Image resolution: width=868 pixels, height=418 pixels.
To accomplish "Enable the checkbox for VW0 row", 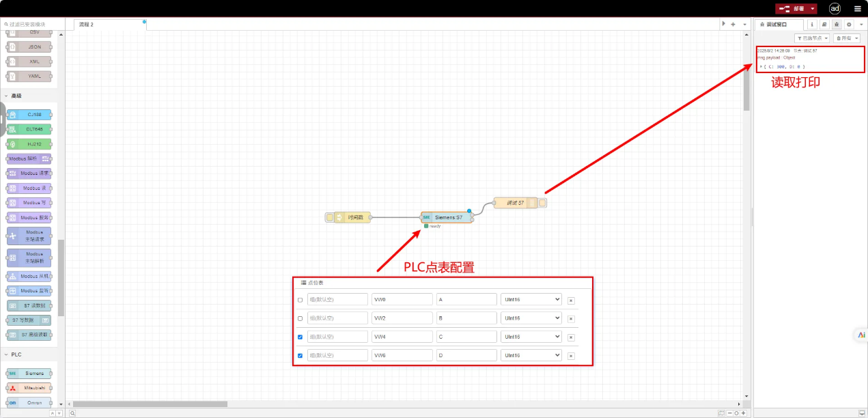I will [300, 300].
